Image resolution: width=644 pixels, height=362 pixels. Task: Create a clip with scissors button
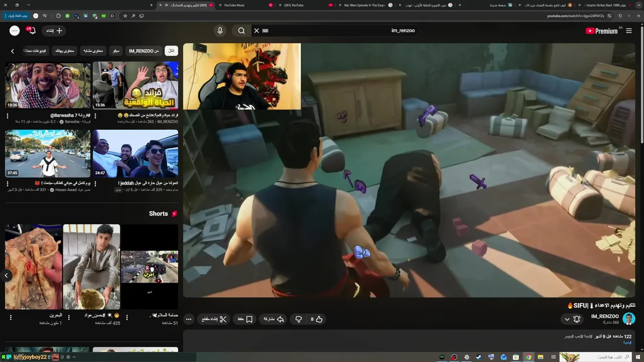(x=213, y=319)
